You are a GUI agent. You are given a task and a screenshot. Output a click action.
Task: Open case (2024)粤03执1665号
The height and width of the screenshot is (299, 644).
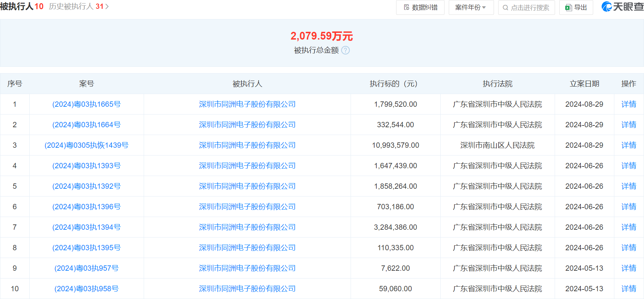tap(87, 104)
